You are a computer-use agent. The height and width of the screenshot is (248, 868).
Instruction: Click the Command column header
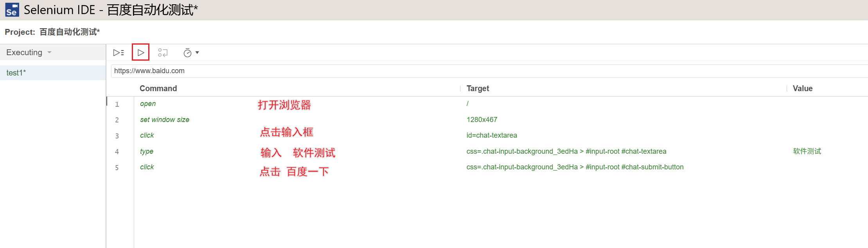click(x=158, y=88)
